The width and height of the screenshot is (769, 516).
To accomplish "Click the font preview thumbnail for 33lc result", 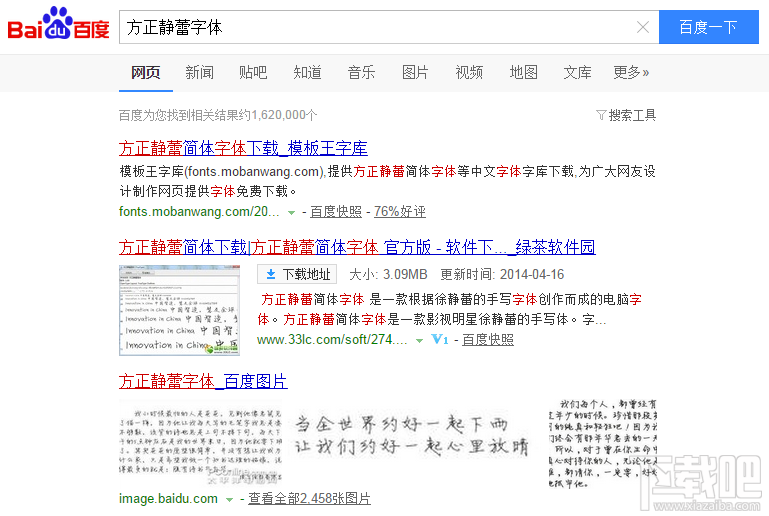I will tap(179, 310).
